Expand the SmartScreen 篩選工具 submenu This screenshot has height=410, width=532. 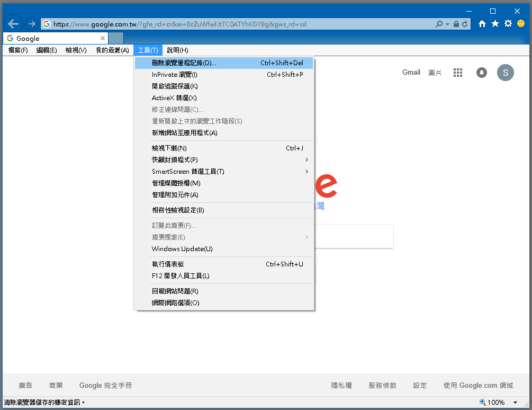click(x=306, y=172)
